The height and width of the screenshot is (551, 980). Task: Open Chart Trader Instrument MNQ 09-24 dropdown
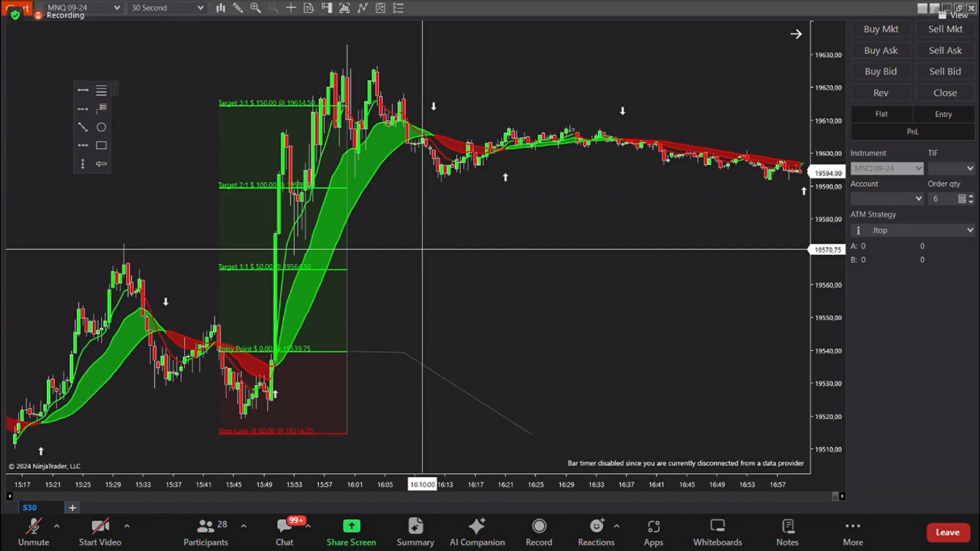pyautogui.click(x=887, y=168)
